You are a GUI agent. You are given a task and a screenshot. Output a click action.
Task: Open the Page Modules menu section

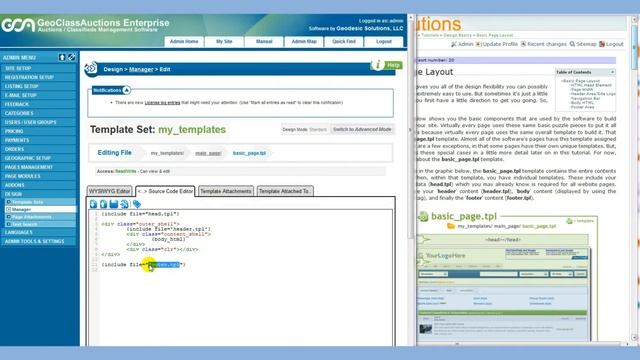tap(38, 176)
